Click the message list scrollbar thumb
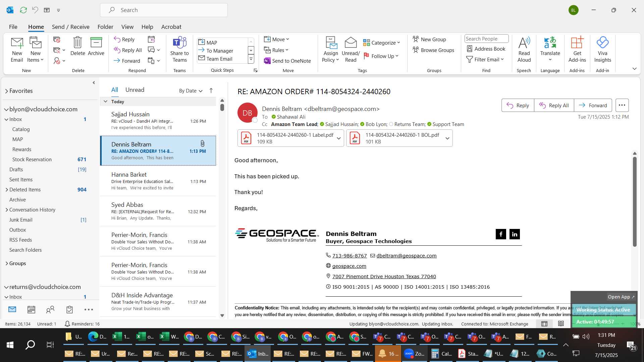The width and height of the screenshot is (644, 362). tap(222, 107)
